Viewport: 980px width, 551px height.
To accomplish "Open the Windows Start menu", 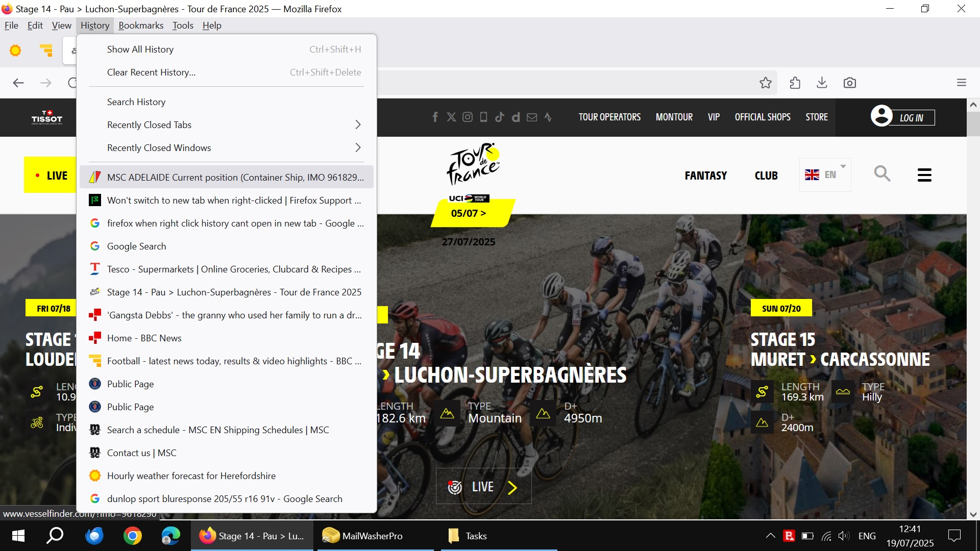I will pos(18,536).
